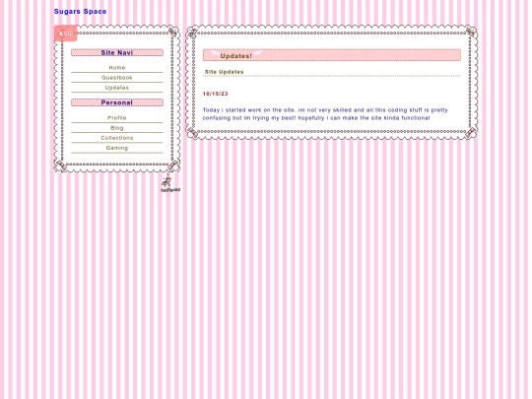
Task: Open the Updates link in sidebar
Action: pos(117,88)
